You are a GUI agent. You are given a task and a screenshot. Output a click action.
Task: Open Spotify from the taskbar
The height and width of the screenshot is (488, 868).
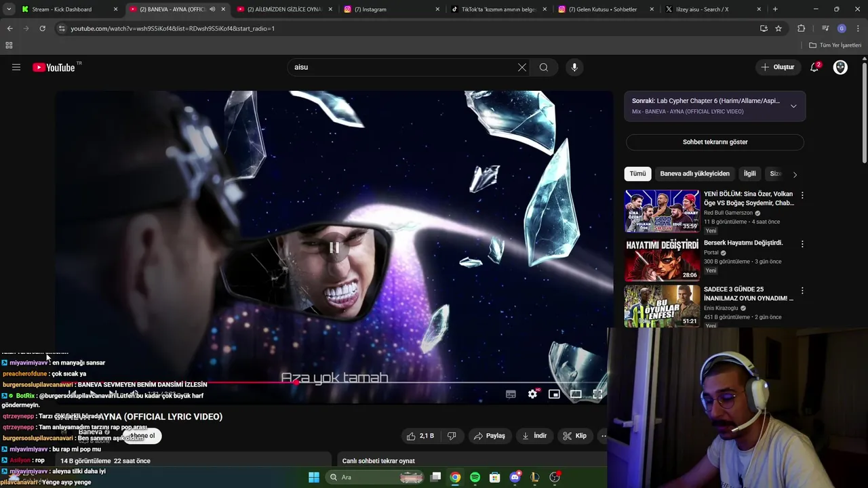[x=475, y=477]
